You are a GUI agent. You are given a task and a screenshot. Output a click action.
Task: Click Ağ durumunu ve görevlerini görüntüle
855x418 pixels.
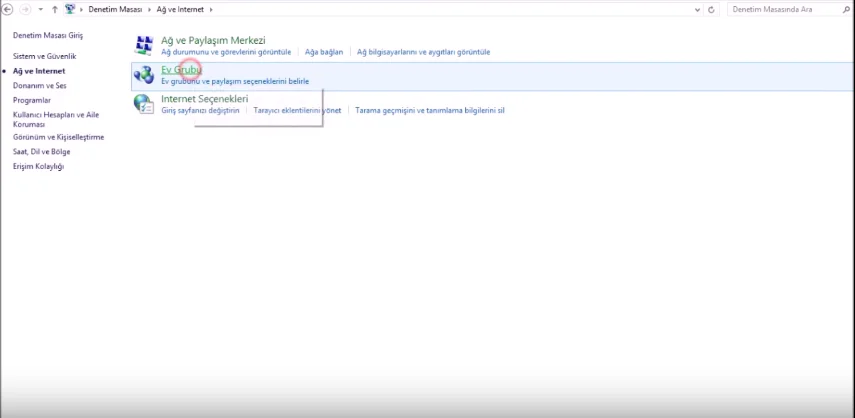[226, 52]
